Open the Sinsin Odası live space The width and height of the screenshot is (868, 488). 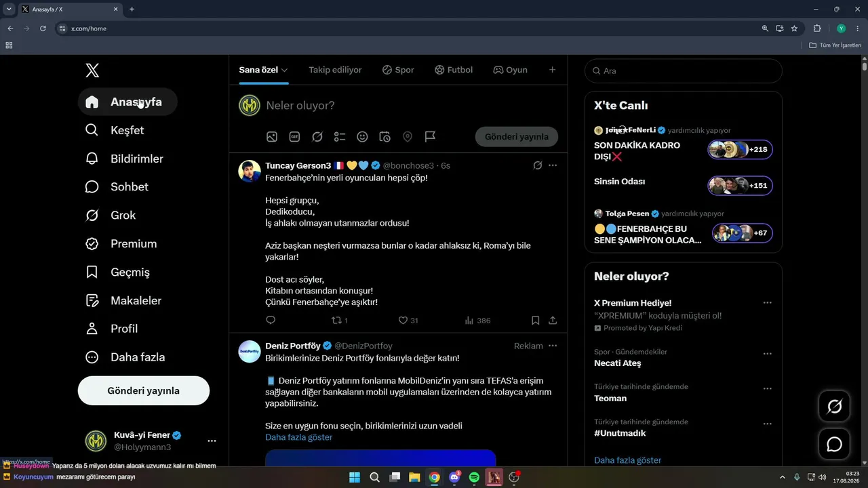tap(684, 185)
